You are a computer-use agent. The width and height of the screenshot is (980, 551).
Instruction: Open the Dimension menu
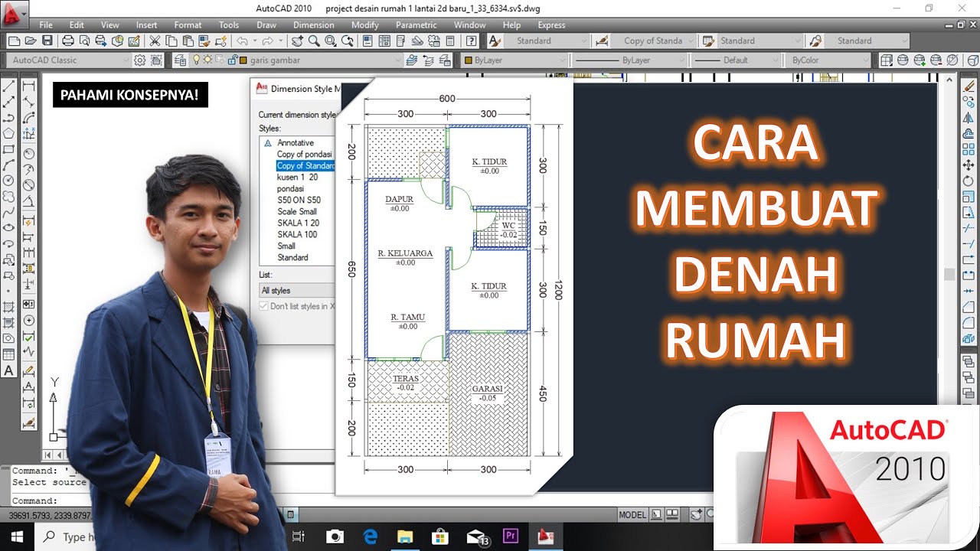[314, 24]
